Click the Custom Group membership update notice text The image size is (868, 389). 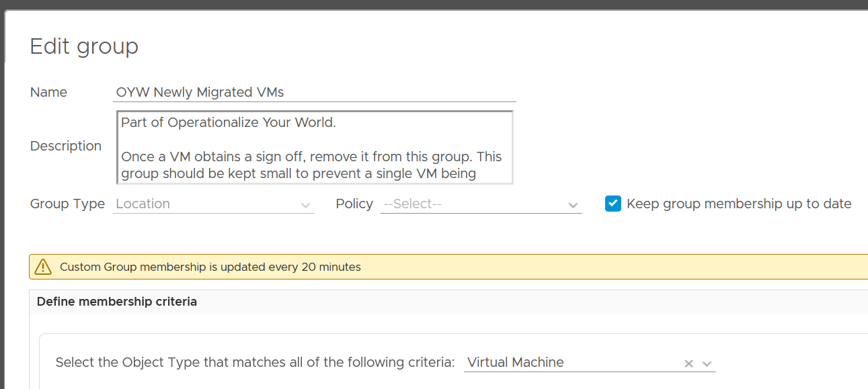tap(210, 267)
